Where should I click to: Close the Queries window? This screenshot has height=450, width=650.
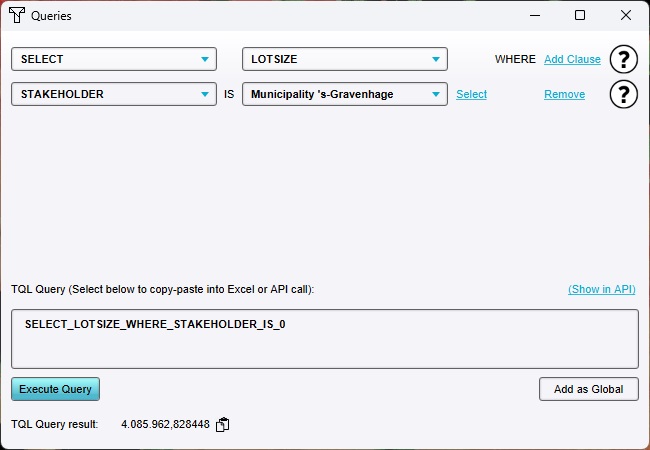click(626, 16)
